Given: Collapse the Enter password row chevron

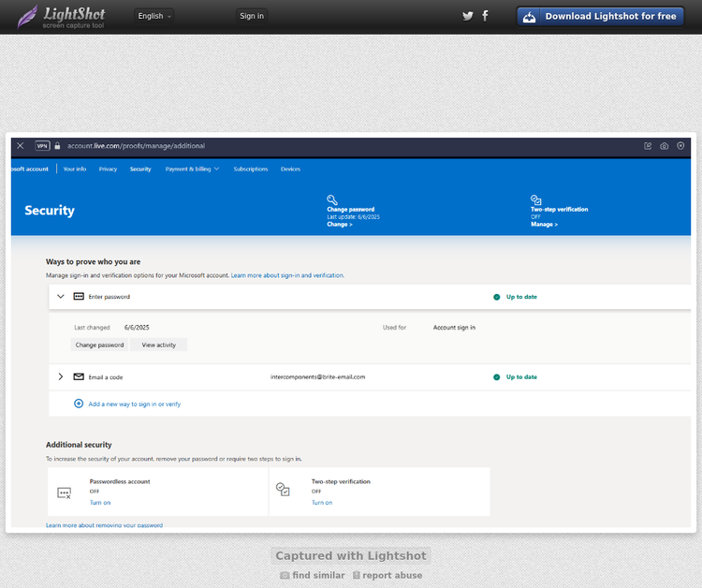Looking at the screenshot, I should pos(61,297).
